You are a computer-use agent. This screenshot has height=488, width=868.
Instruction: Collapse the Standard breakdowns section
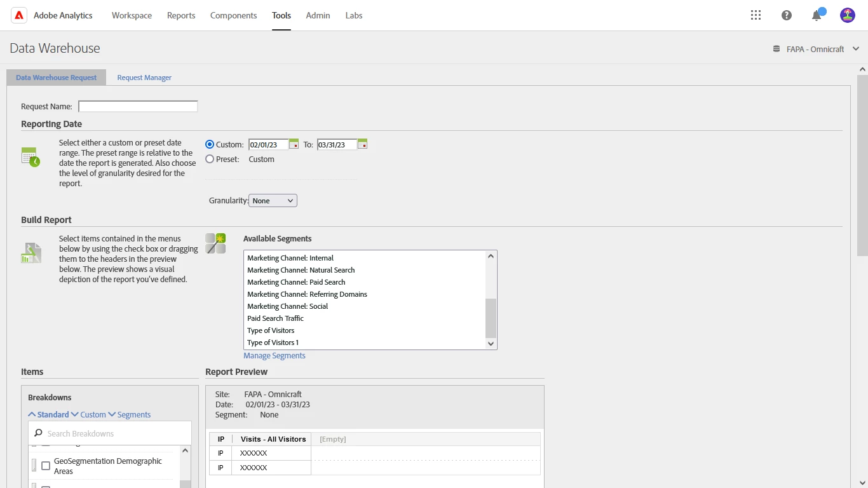click(x=48, y=414)
